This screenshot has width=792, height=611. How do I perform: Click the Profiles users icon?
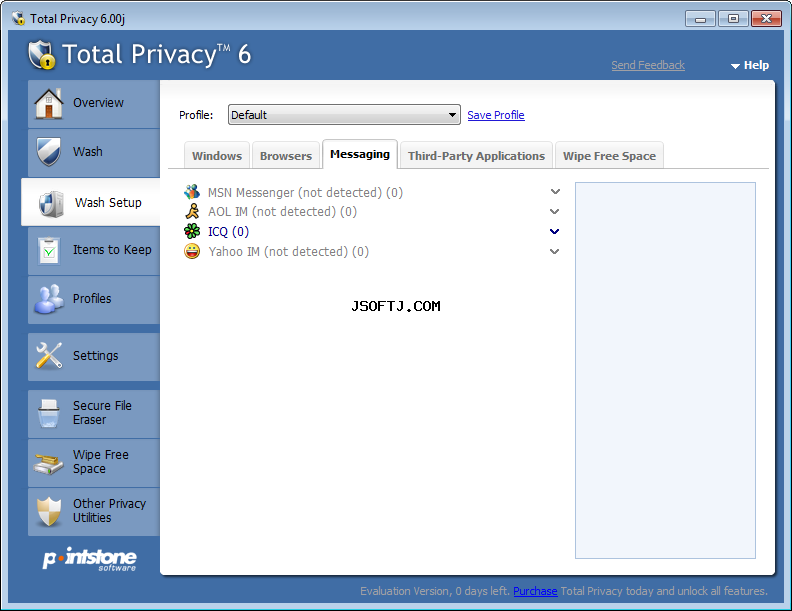(48, 298)
